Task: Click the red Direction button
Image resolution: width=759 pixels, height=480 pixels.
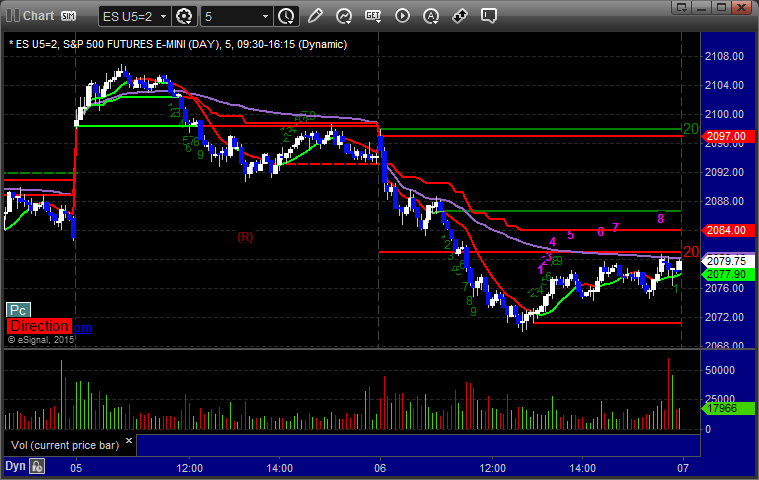Action: 39,326
